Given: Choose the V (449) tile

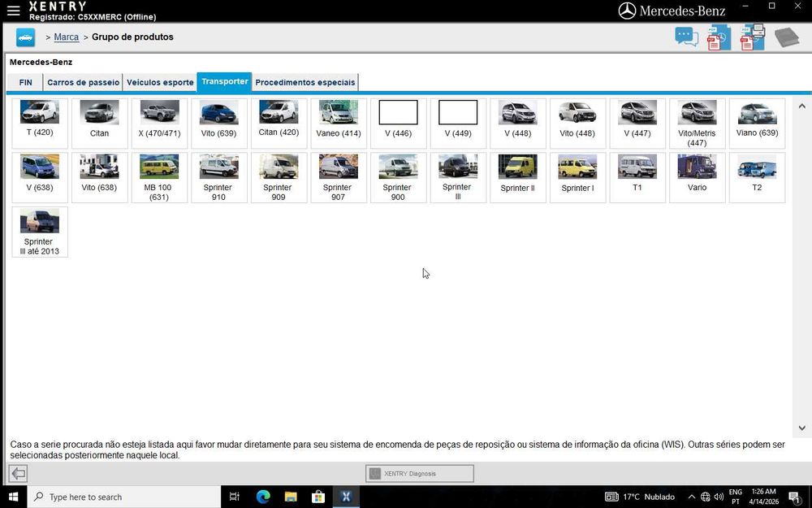Looking at the screenshot, I should point(458,124).
